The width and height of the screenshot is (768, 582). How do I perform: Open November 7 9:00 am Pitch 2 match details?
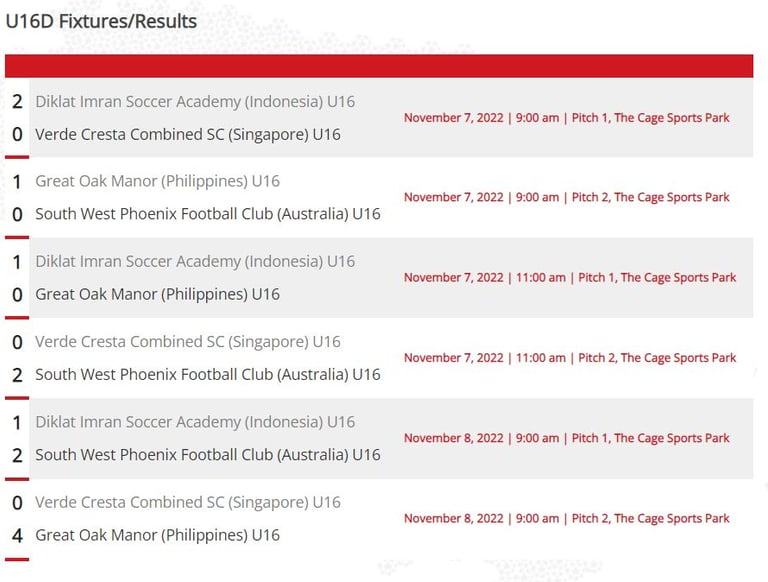click(x=567, y=197)
